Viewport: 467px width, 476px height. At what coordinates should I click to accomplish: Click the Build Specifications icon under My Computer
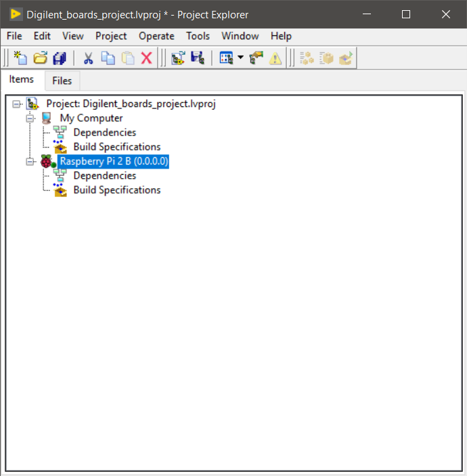tap(60, 147)
